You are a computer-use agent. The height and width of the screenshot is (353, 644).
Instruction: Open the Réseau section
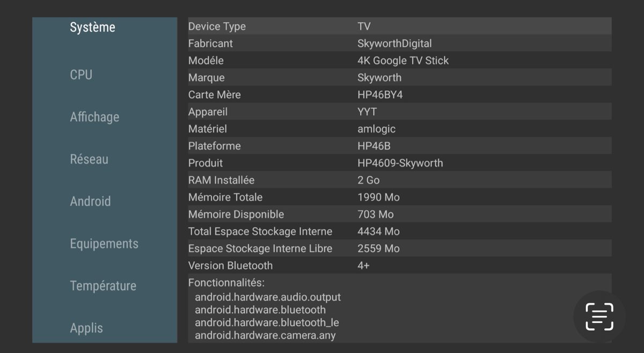coord(89,159)
